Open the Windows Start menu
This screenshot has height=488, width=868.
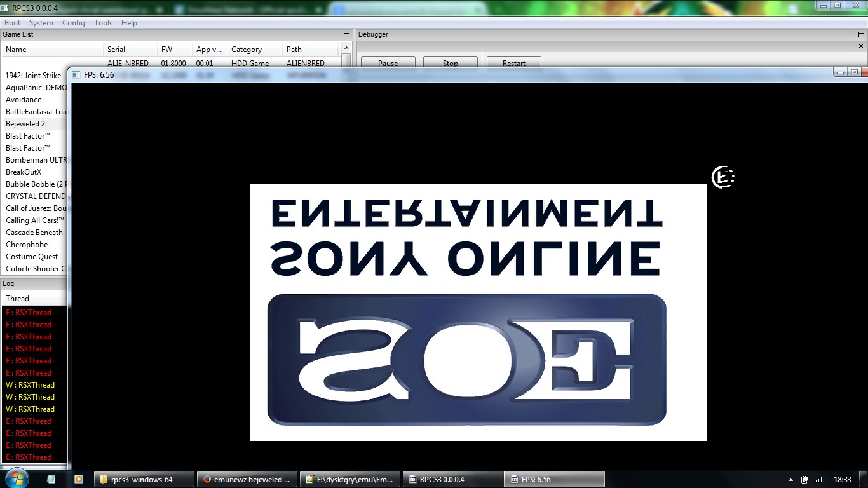(x=17, y=478)
